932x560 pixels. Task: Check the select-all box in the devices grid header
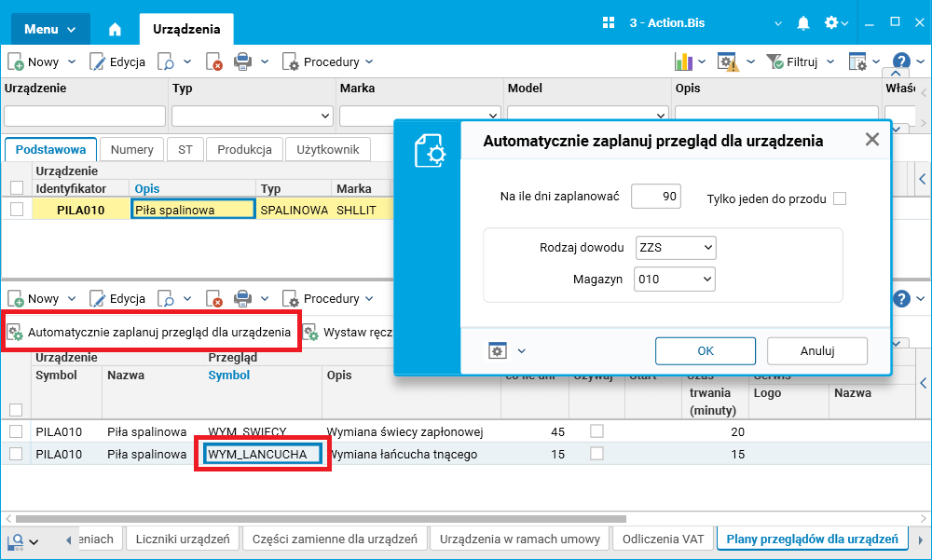coord(17,188)
